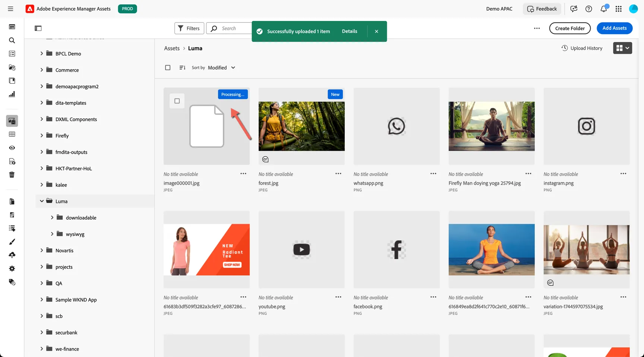View Details of the upload notification
Viewport: 644px width, 357px height.
(350, 31)
